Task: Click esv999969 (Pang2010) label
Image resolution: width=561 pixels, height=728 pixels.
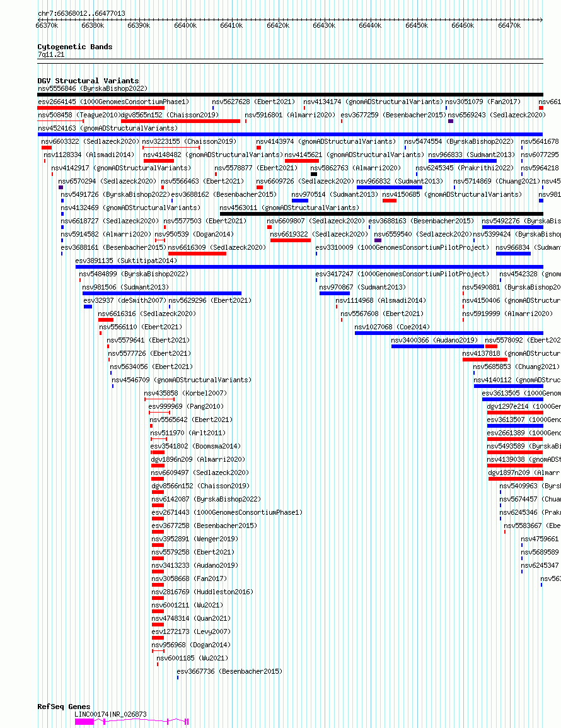Action: pyautogui.click(x=186, y=406)
